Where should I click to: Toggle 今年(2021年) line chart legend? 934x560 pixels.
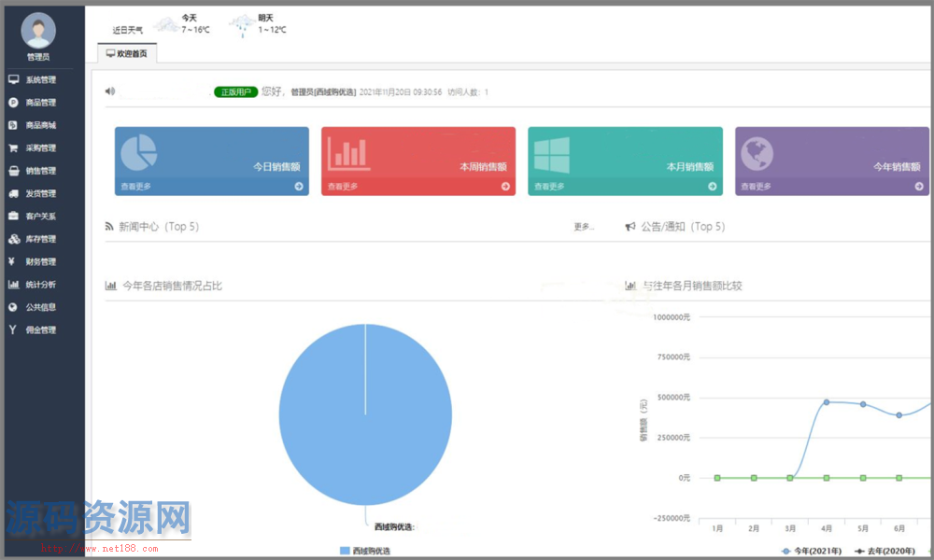tap(812, 551)
